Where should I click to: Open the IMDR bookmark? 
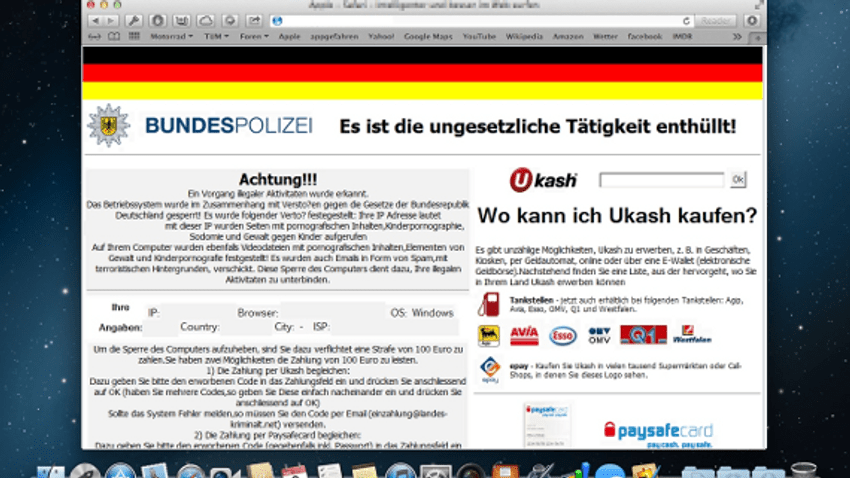682,36
